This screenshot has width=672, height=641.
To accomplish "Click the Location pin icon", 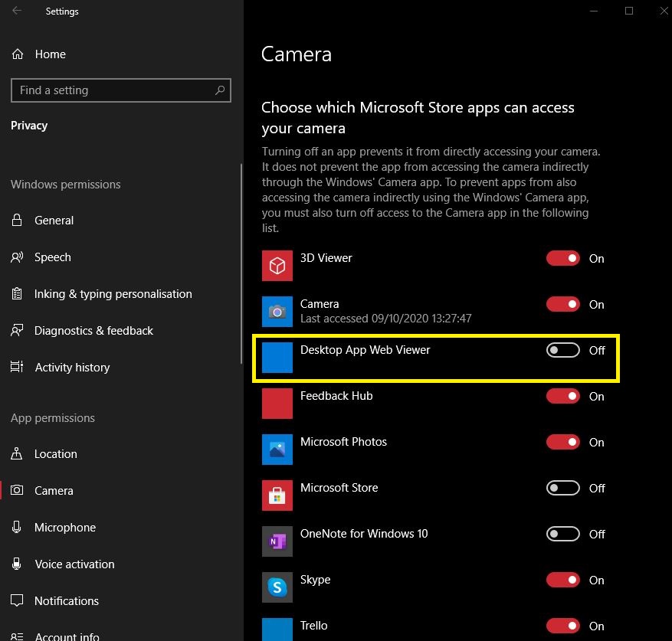I will [17, 454].
